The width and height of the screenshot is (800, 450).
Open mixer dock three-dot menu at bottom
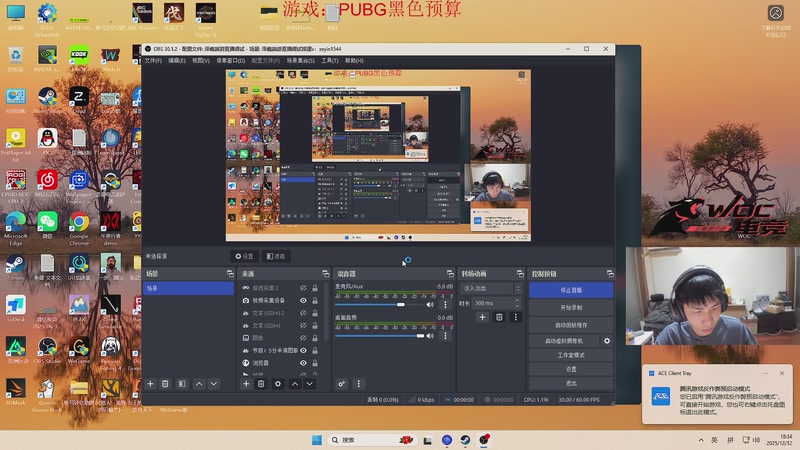click(358, 384)
